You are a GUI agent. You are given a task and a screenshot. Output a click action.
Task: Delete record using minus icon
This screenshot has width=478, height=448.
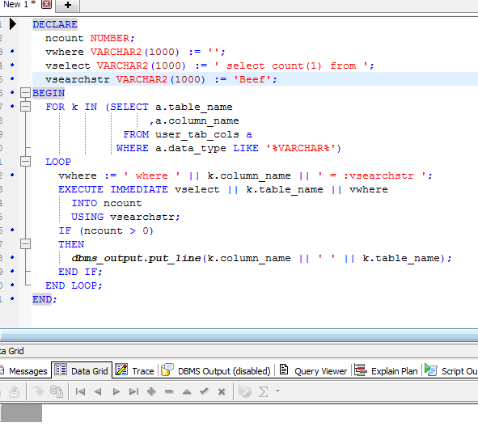pyautogui.click(x=169, y=391)
